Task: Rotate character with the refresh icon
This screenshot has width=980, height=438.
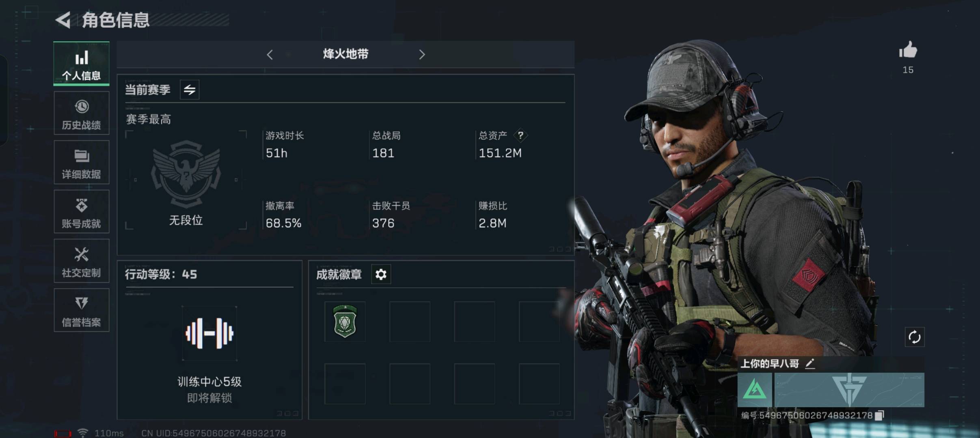Action: pyautogui.click(x=914, y=337)
